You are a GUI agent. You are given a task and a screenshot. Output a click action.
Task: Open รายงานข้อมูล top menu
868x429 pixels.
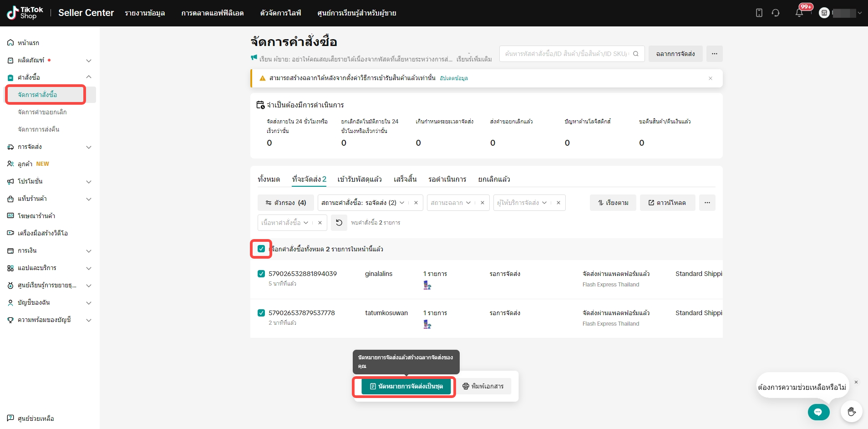[x=145, y=13]
